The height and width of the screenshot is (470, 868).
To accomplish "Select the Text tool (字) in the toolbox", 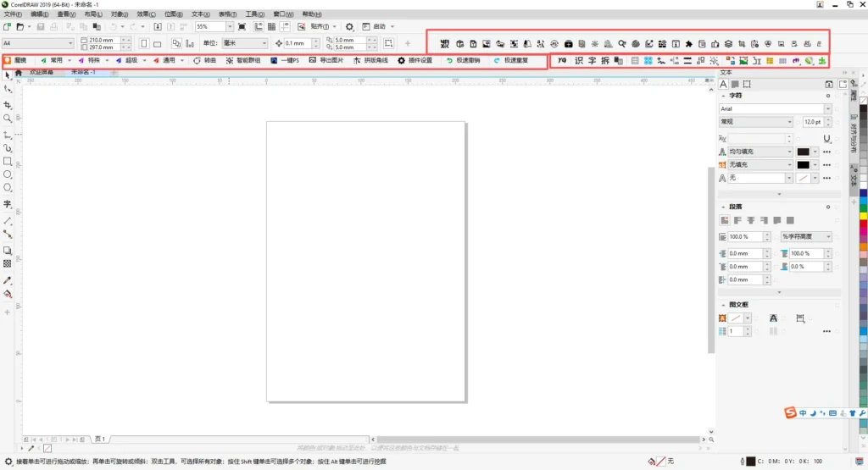I will pyautogui.click(x=8, y=204).
